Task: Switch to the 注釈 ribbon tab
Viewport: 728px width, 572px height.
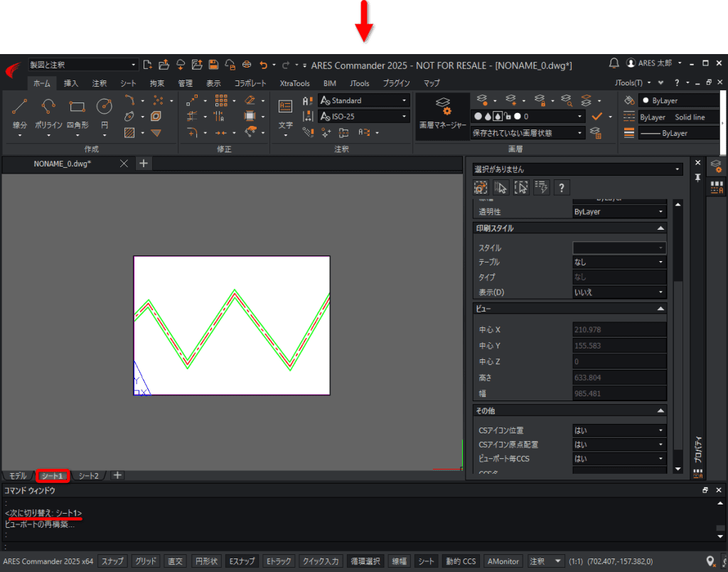Action: point(100,83)
